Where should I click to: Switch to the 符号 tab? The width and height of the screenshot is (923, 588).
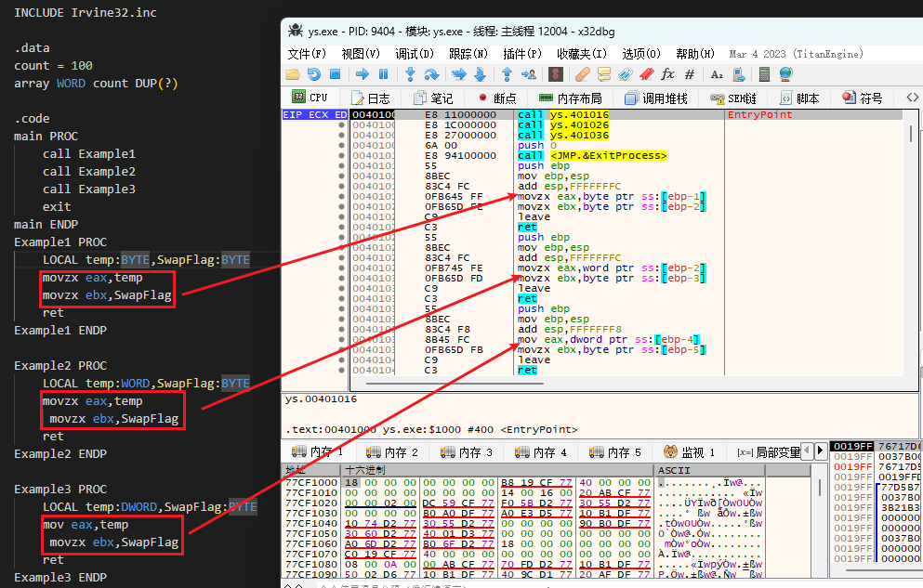[863, 98]
